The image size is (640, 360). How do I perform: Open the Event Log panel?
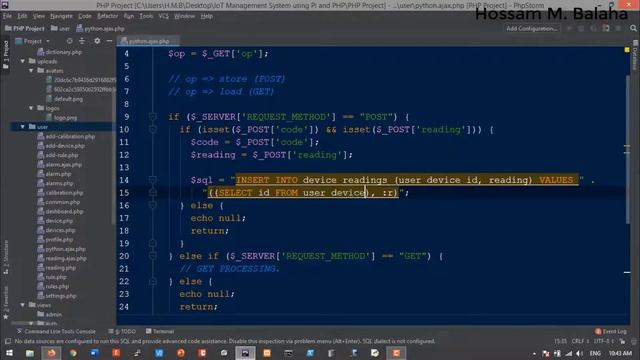coord(611,331)
